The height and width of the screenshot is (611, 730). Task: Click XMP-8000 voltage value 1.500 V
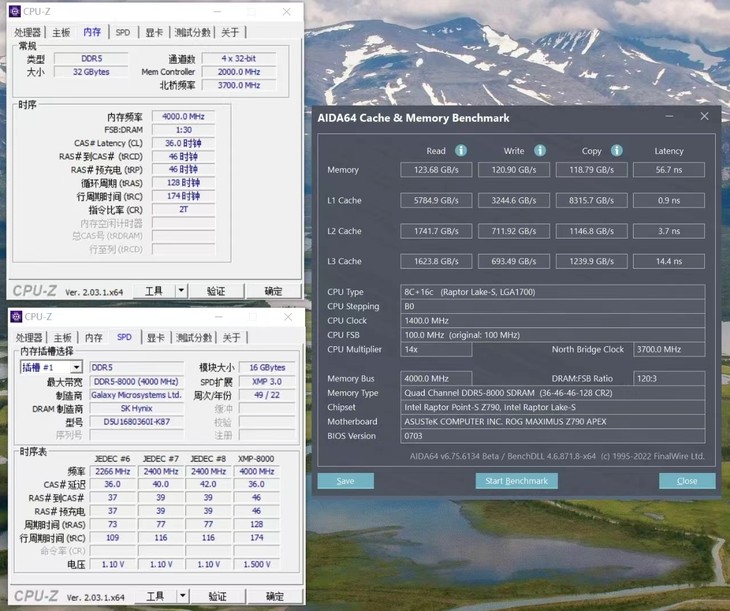pos(257,564)
